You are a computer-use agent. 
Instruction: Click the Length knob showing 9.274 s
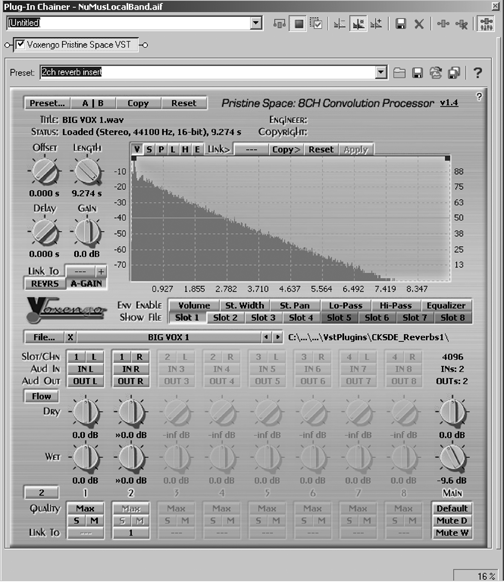88,172
